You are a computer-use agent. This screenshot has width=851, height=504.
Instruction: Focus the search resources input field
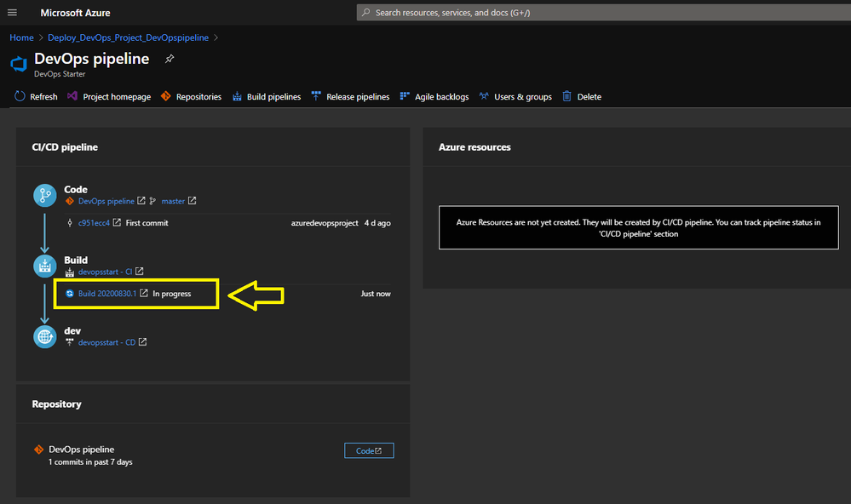(603, 13)
